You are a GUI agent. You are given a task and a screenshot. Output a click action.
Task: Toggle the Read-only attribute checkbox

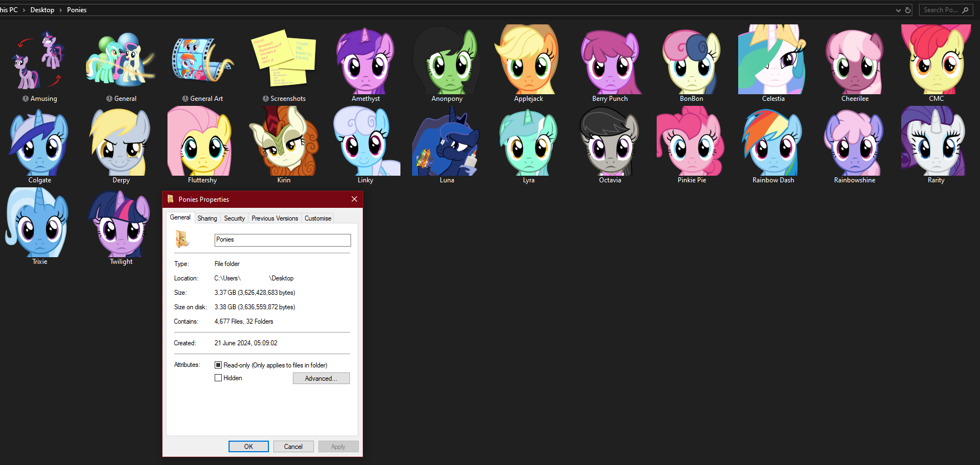[218, 365]
